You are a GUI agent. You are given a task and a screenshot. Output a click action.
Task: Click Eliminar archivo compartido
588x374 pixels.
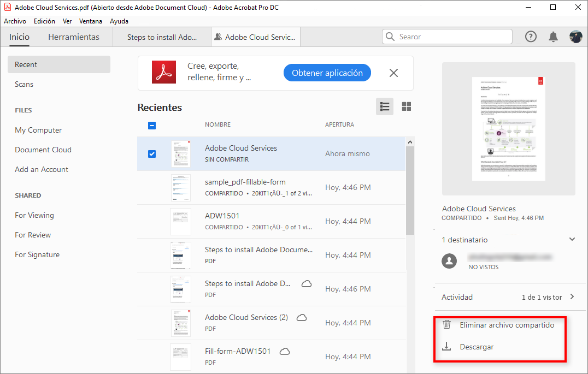[x=507, y=325]
